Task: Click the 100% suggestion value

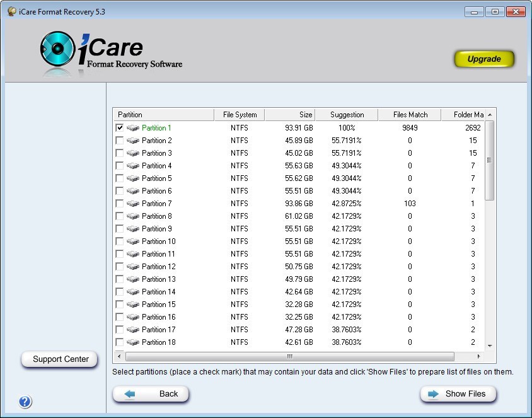Action: (x=347, y=128)
